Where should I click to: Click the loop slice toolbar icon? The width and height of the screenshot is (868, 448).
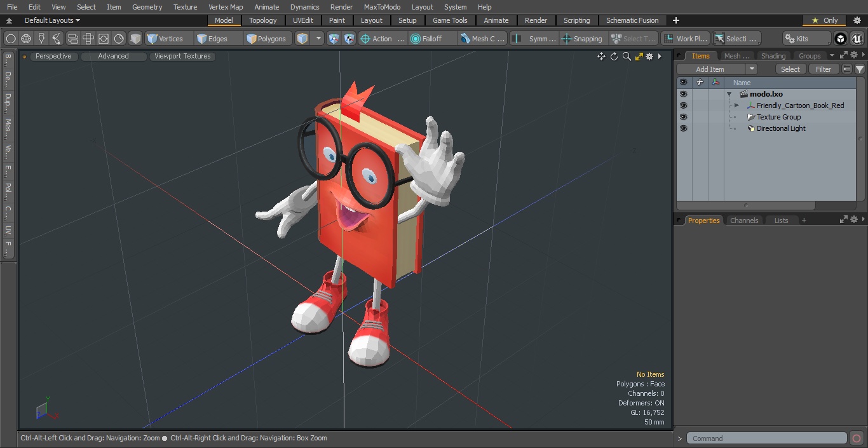57,39
